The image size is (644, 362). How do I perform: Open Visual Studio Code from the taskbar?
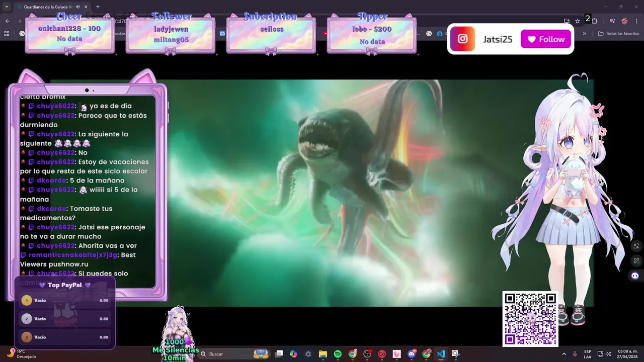click(x=441, y=354)
